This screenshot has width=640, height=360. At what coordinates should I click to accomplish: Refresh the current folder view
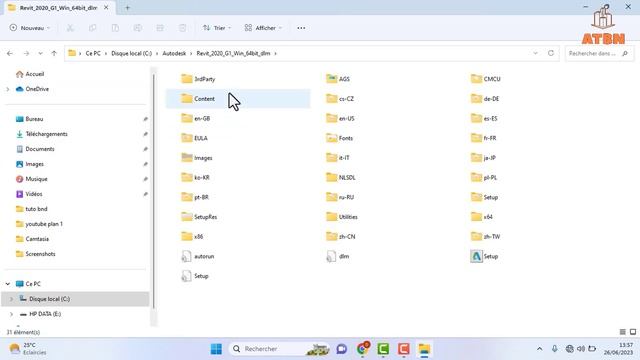pos(551,53)
